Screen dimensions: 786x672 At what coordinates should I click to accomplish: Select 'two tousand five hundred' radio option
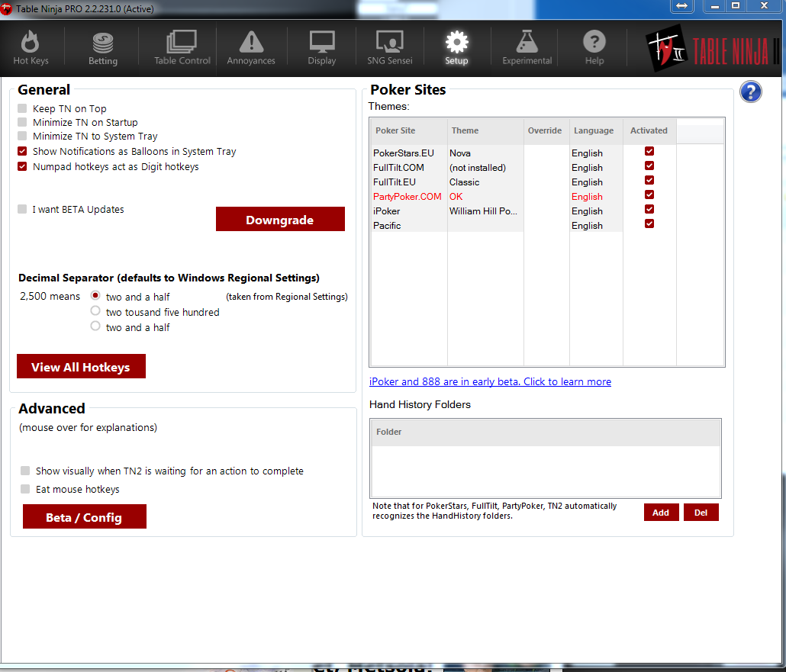(x=95, y=310)
